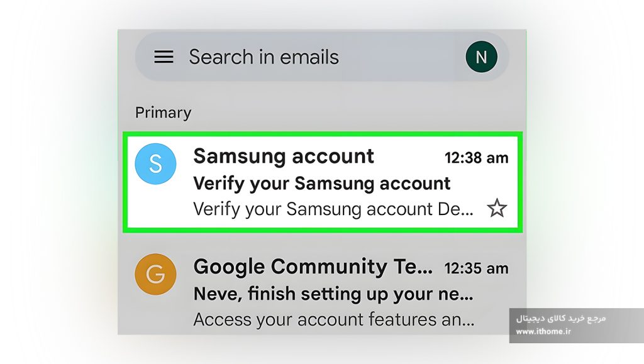Open the green-highlighted email row
The image size is (644, 364).
[323, 182]
